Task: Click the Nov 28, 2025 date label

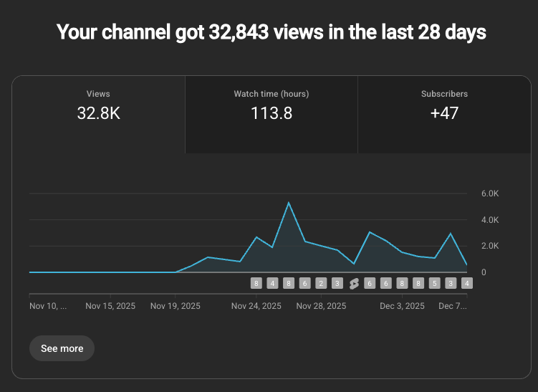Action: tap(321, 306)
